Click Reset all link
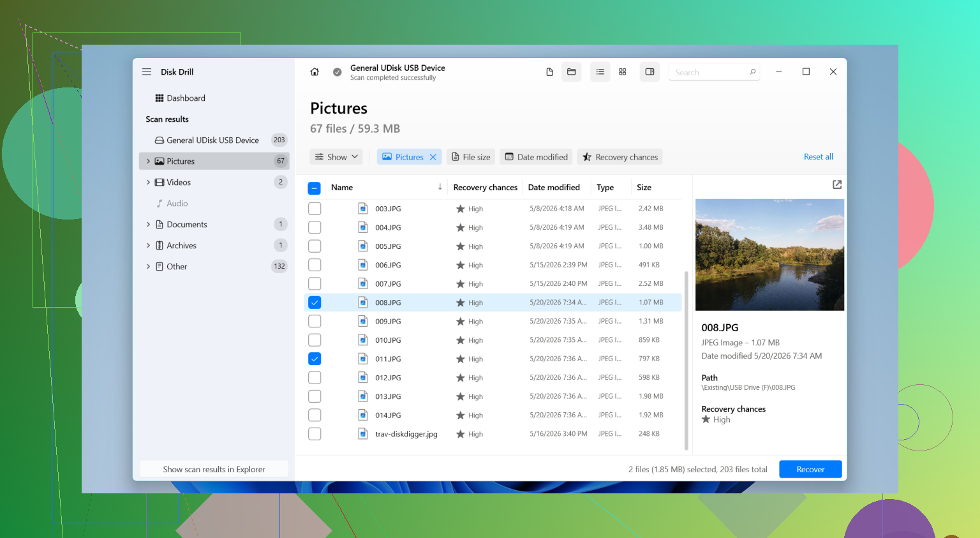Viewport: 980px width, 538px height. 819,157
